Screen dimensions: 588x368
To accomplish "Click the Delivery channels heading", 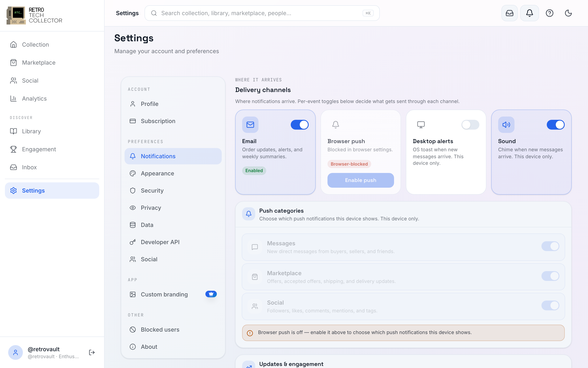I will [x=263, y=90].
